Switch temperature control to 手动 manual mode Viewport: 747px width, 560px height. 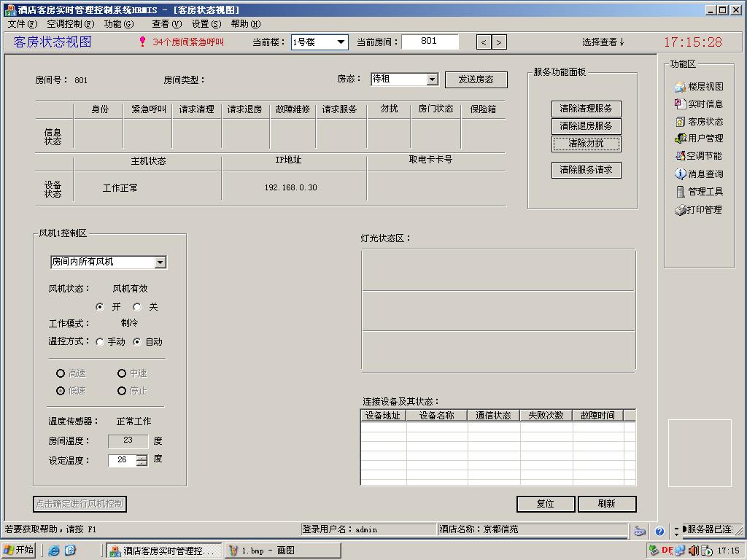[102, 341]
